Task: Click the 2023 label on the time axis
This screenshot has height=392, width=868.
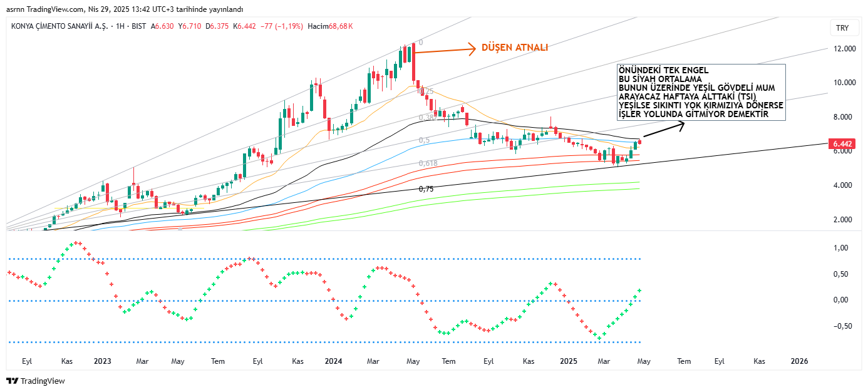Action: pyautogui.click(x=102, y=361)
